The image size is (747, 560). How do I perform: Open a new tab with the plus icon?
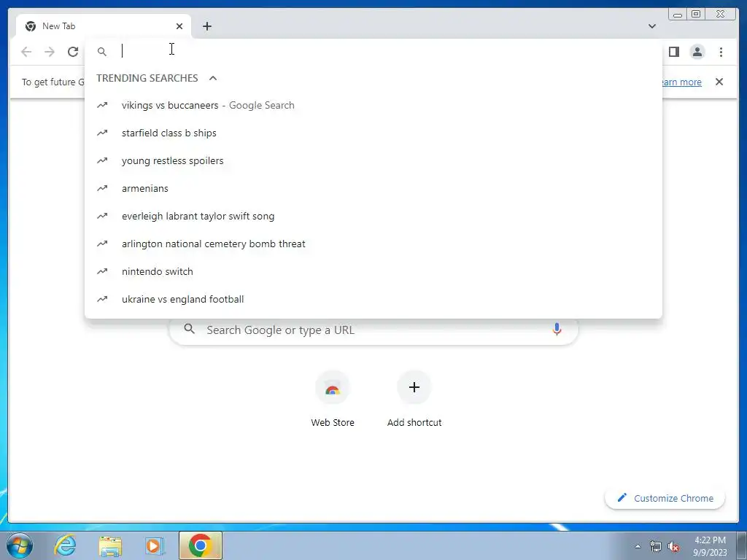point(206,26)
